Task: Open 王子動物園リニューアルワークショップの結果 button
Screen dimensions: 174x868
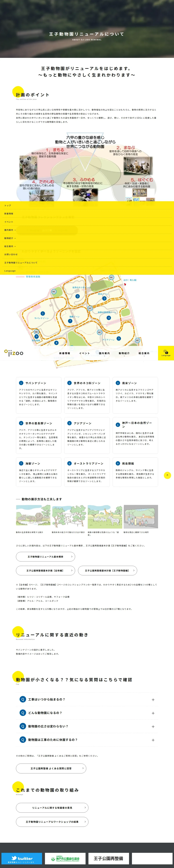Action: (x=52, y=822)
